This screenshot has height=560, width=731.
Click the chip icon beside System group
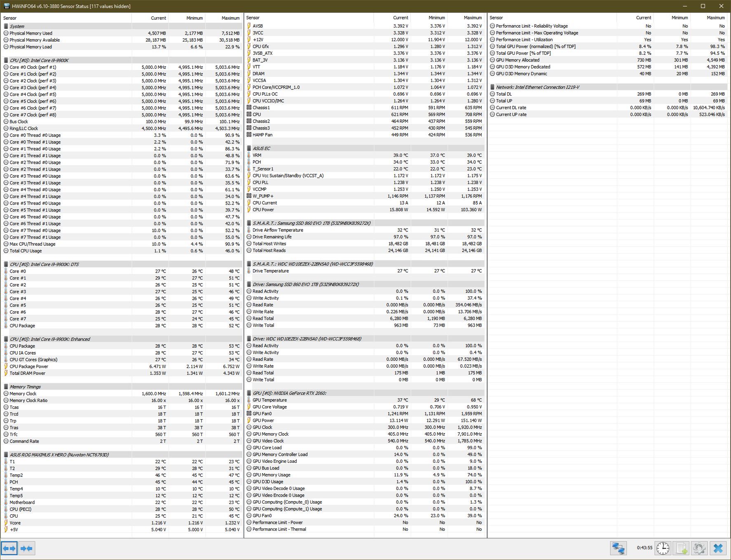6,26
